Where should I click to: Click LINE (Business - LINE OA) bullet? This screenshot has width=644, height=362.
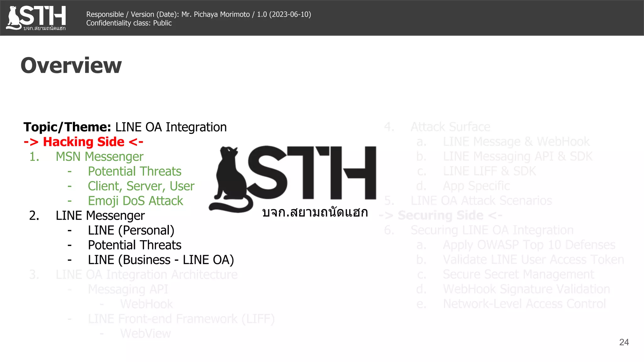[161, 260]
